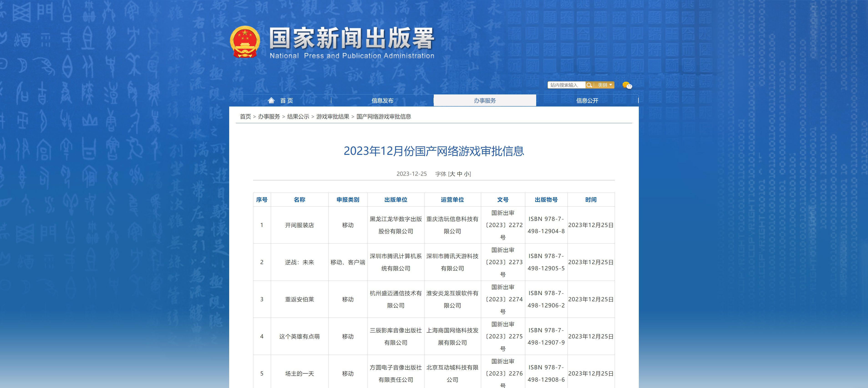Screen dimensions: 868x388
Task: Select game name 开间服装店
Action: click(299, 225)
